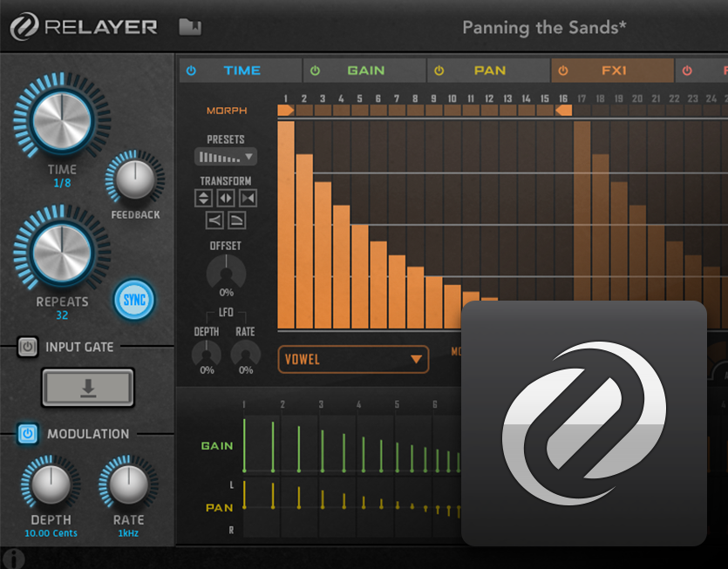This screenshot has height=569, width=728.
Task: Click the PAN label of the overview lane
Action: pyautogui.click(x=219, y=508)
